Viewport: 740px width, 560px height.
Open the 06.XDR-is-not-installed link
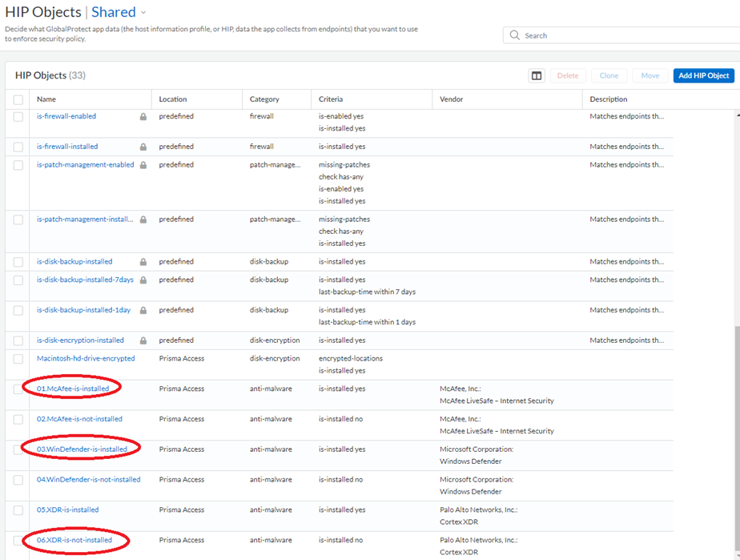74,540
